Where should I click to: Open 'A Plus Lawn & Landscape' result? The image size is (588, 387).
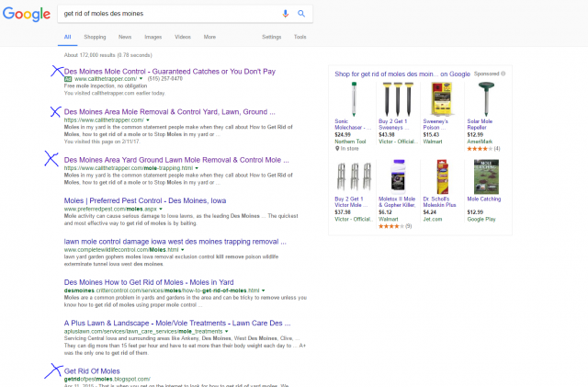pyautogui.click(x=177, y=324)
